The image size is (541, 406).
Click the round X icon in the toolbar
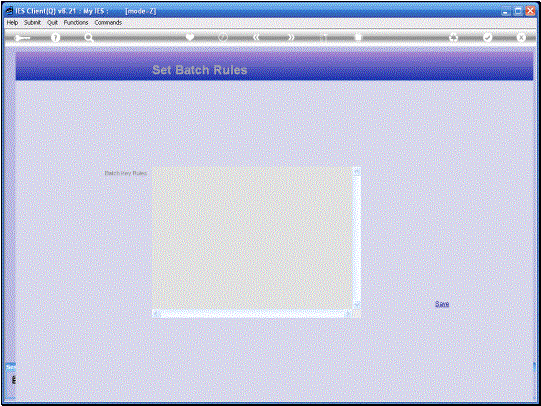coord(521,37)
